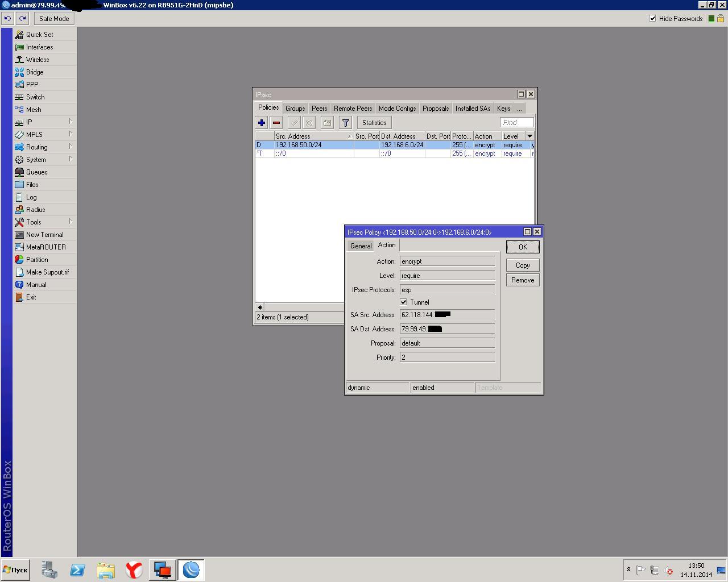Open New Terminal from sidebar
This screenshot has width=728, height=582.
pyautogui.click(x=44, y=235)
